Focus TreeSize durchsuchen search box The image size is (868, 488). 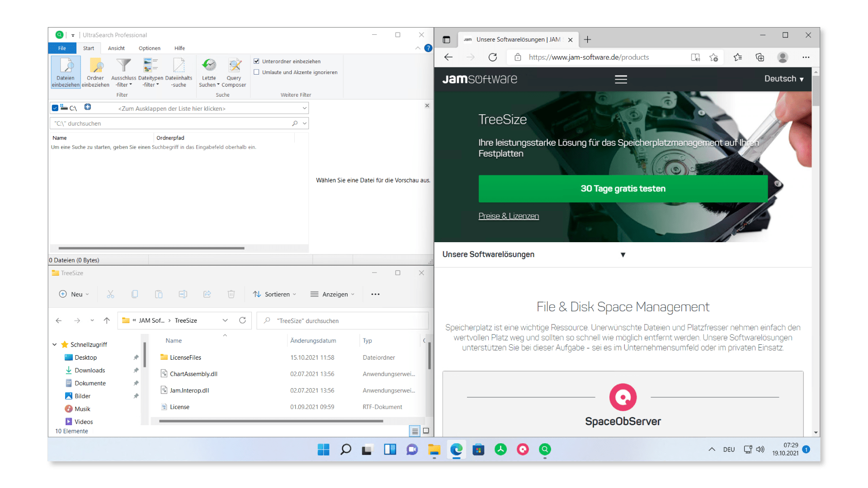click(343, 320)
